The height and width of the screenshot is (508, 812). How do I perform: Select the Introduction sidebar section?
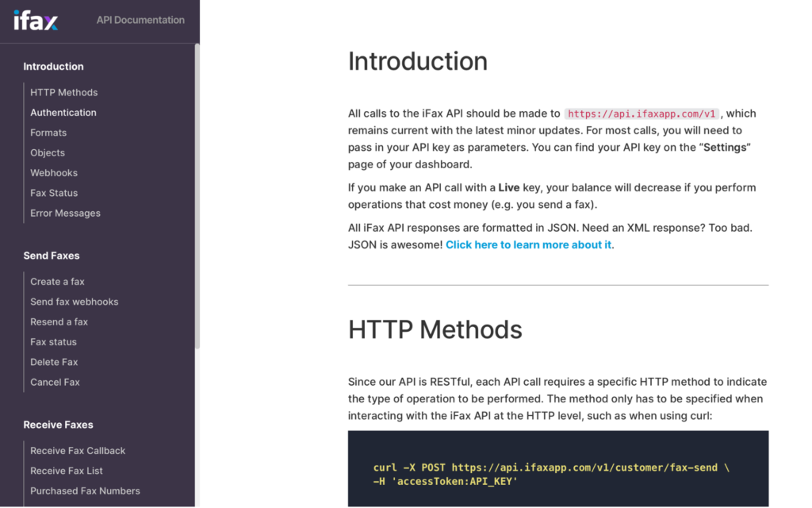[x=53, y=67]
